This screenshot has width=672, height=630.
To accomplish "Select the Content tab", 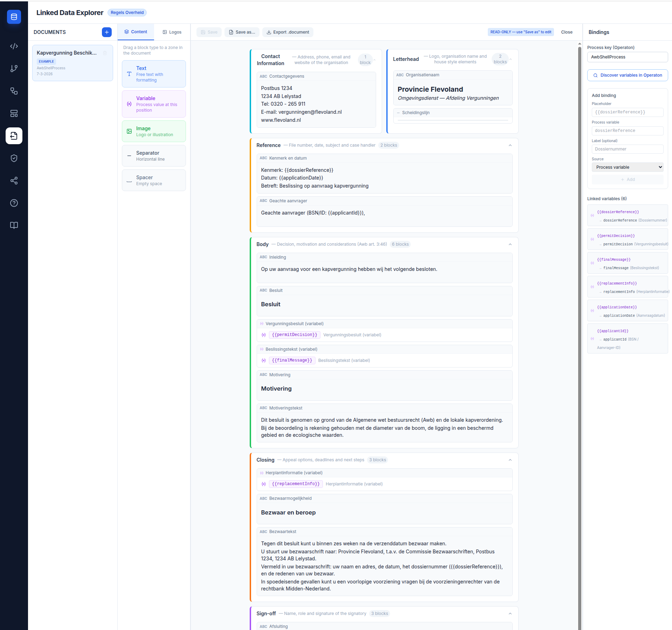I will 136,31.
